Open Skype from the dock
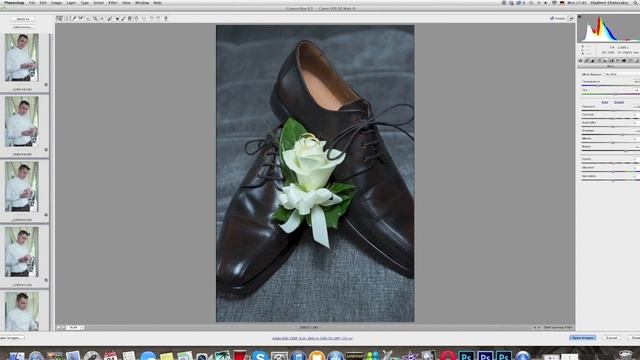Viewport: 640px width, 360px height. [260, 356]
